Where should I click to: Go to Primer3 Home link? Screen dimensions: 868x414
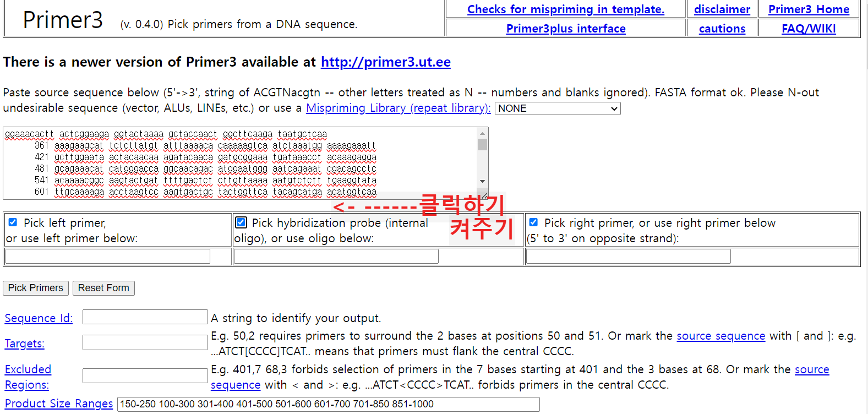809,9
